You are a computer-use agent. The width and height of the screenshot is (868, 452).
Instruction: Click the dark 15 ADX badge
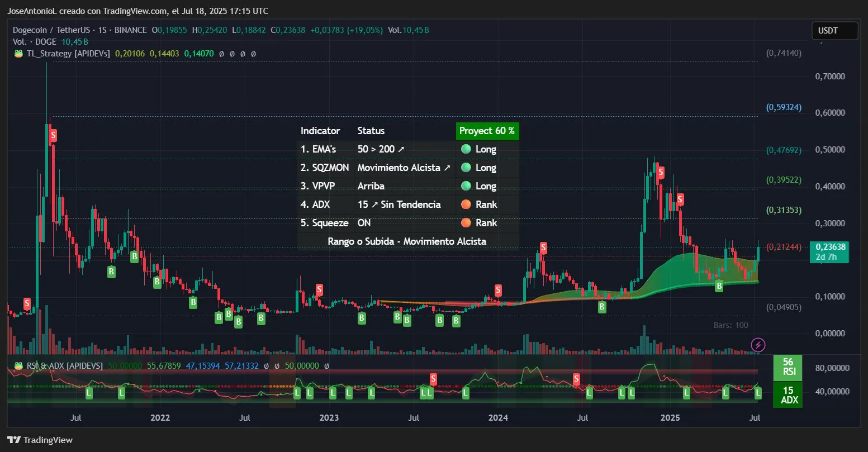(788, 394)
